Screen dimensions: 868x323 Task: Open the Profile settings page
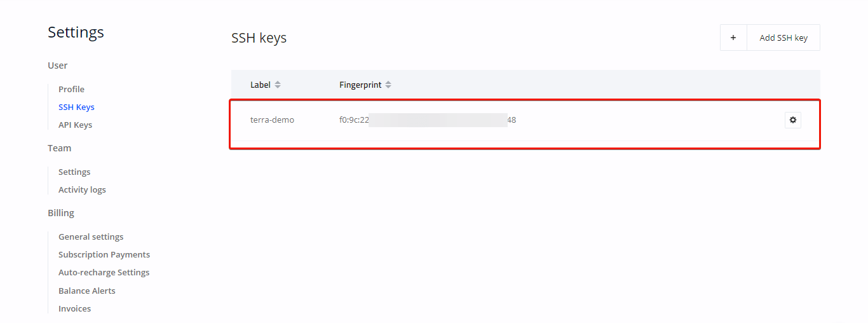pos(71,89)
